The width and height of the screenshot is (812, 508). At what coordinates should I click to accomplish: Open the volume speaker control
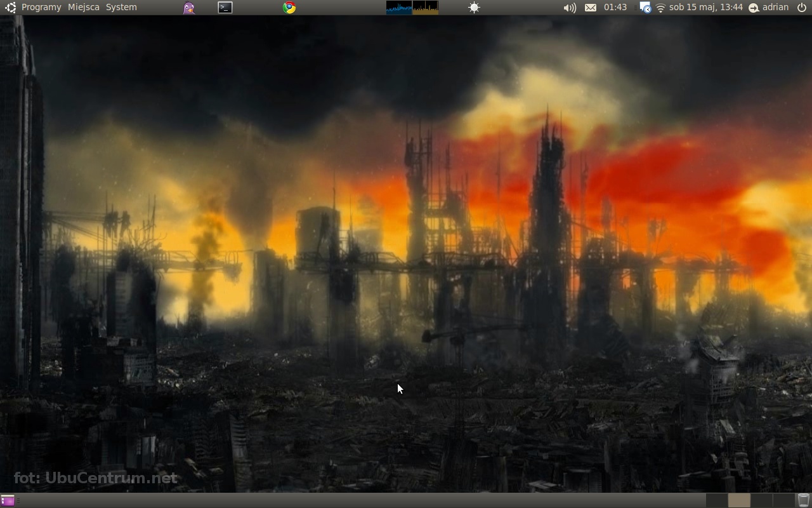(x=570, y=8)
